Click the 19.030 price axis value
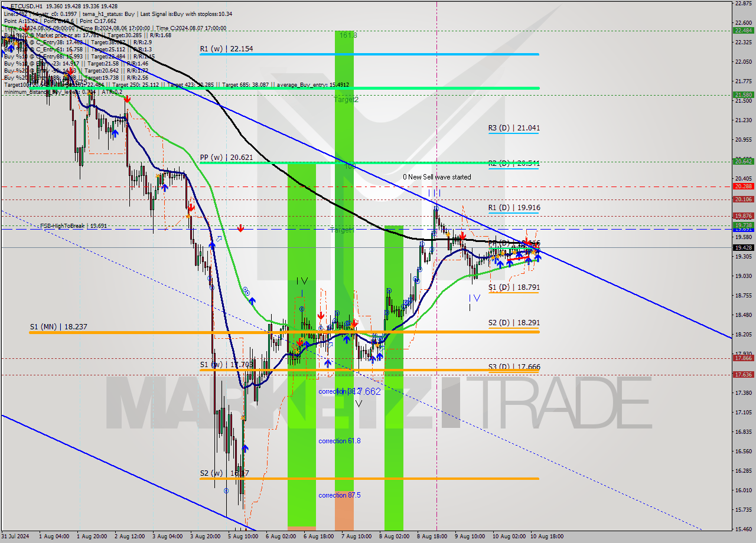 click(x=743, y=276)
